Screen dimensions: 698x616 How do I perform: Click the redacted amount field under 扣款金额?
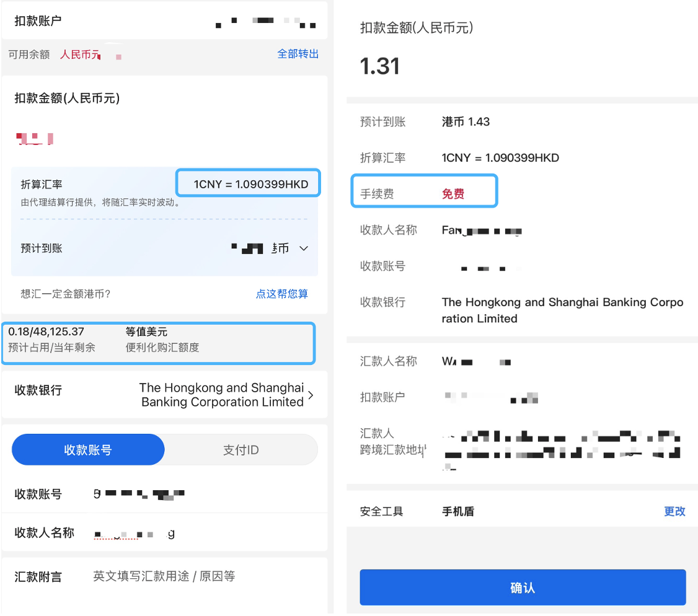tap(35, 138)
